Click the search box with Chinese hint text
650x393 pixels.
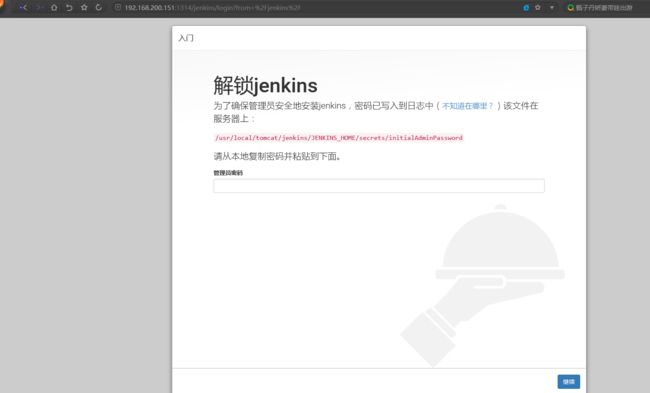point(604,7)
